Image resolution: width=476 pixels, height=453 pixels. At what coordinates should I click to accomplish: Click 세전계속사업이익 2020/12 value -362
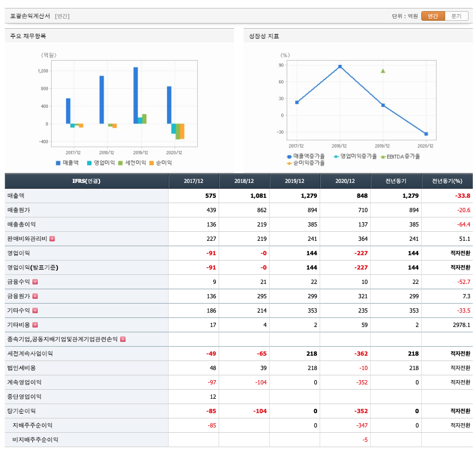361,354
